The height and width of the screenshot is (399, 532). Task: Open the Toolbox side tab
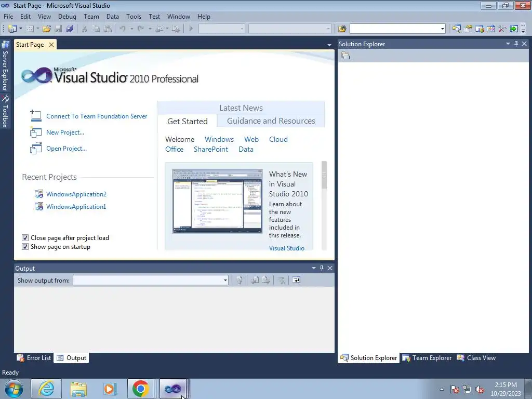[5, 111]
